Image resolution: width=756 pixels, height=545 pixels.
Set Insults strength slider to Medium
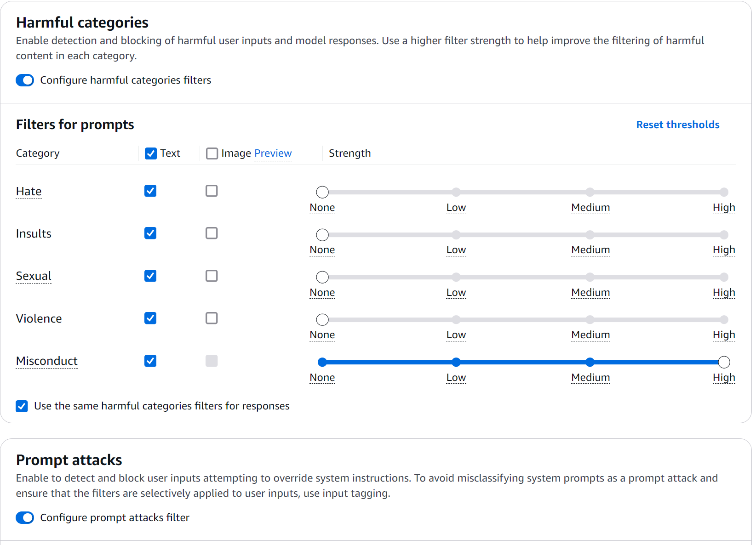(590, 235)
